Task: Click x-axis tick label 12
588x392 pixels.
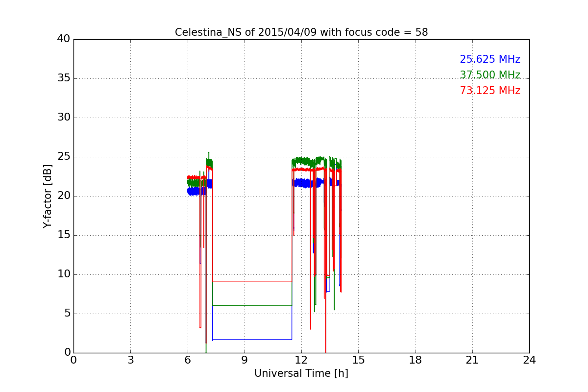Action: (301, 360)
